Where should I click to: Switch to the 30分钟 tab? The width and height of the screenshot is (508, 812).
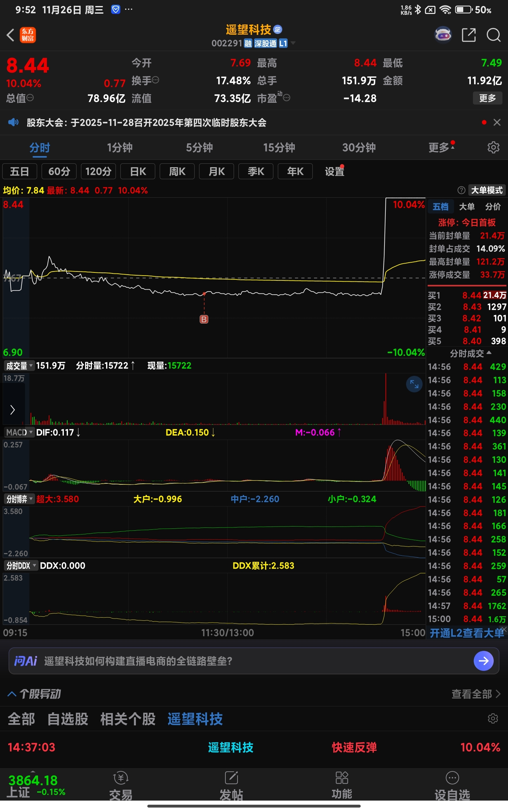(x=359, y=147)
